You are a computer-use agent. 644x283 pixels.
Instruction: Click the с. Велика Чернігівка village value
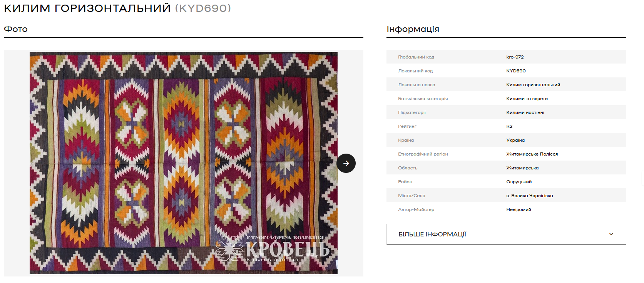pos(530,196)
